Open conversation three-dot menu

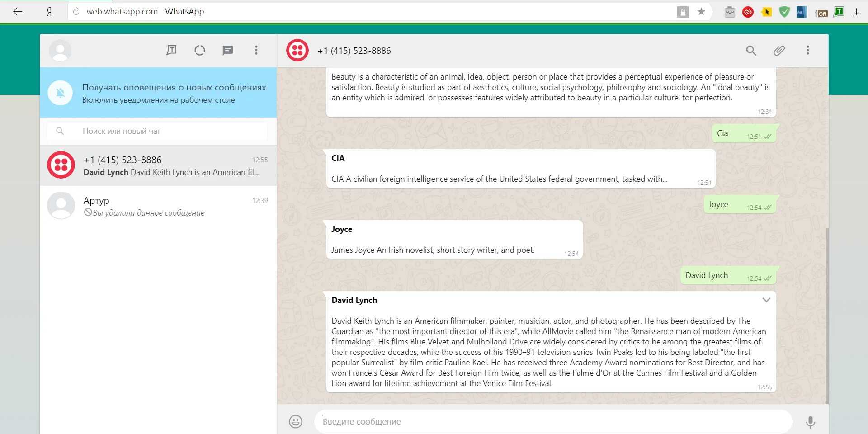coord(807,50)
